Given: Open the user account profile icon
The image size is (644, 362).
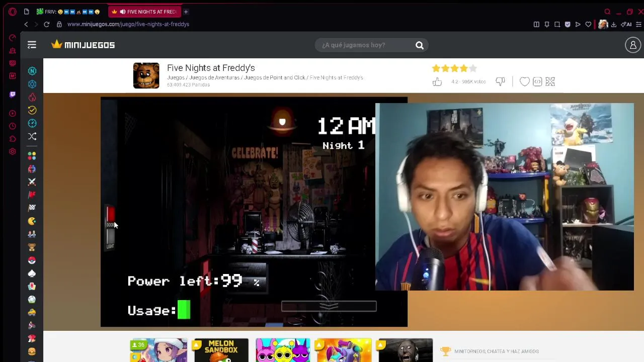Looking at the screenshot, I should coord(633,45).
